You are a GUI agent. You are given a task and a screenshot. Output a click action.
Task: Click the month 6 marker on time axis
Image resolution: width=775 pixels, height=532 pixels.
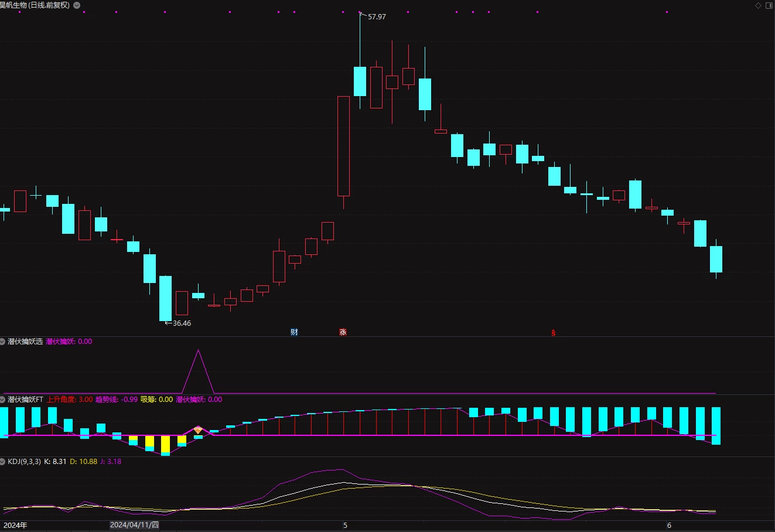[x=670, y=526]
